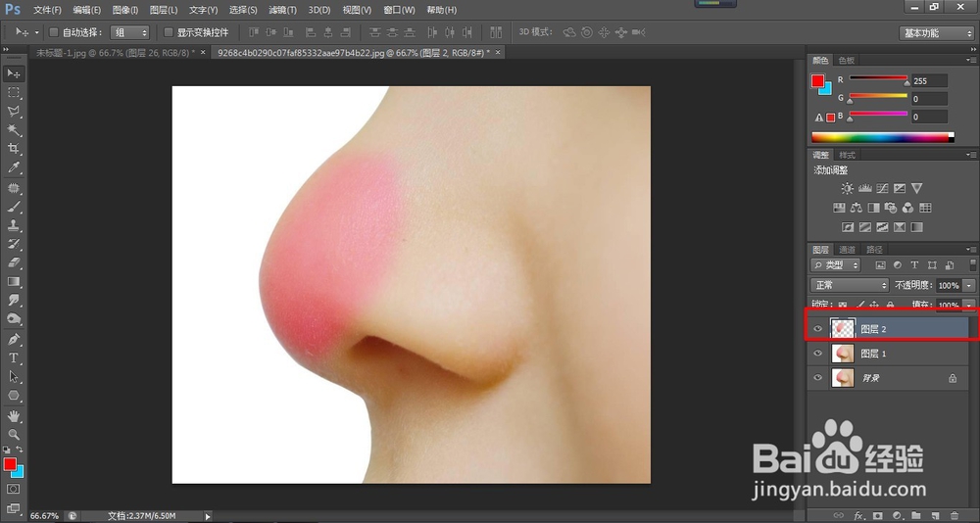The width and height of the screenshot is (980, 523).
Task: Open the Color panel flyout menu
Action: point(970,60)
